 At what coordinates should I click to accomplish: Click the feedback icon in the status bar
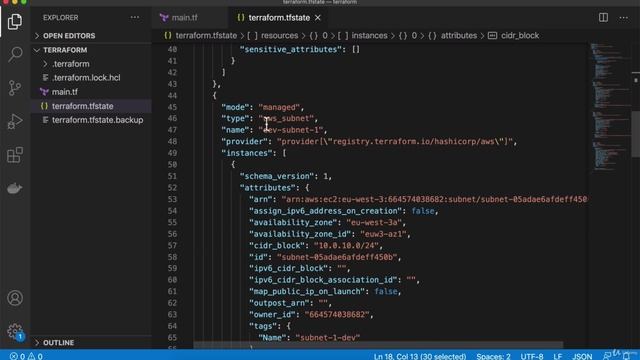[608, 356]
